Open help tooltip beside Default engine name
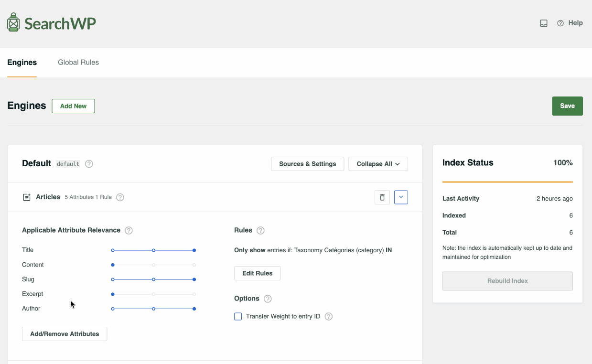Screen dimensions: 592x364 (x=89, y=164)
